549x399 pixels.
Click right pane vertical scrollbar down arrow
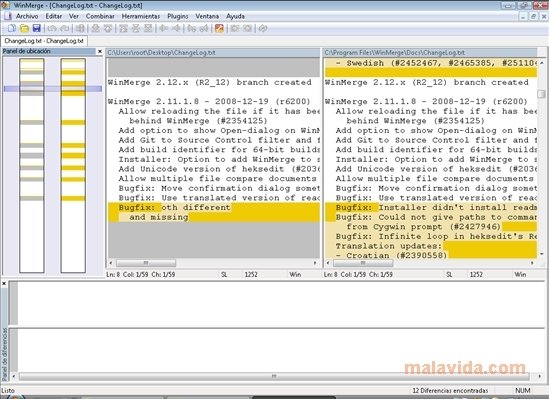[542, 254]
